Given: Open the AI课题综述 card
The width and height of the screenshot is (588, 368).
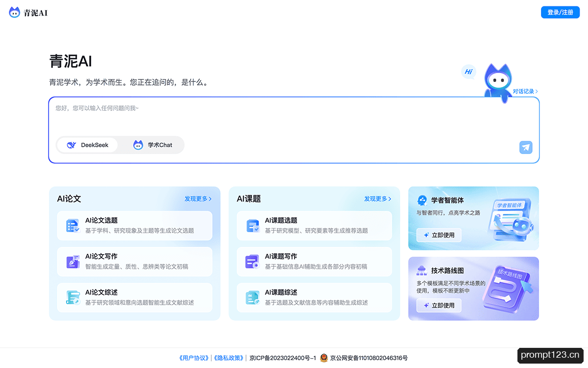Looking at the screenshot, I should click(314, 297).
